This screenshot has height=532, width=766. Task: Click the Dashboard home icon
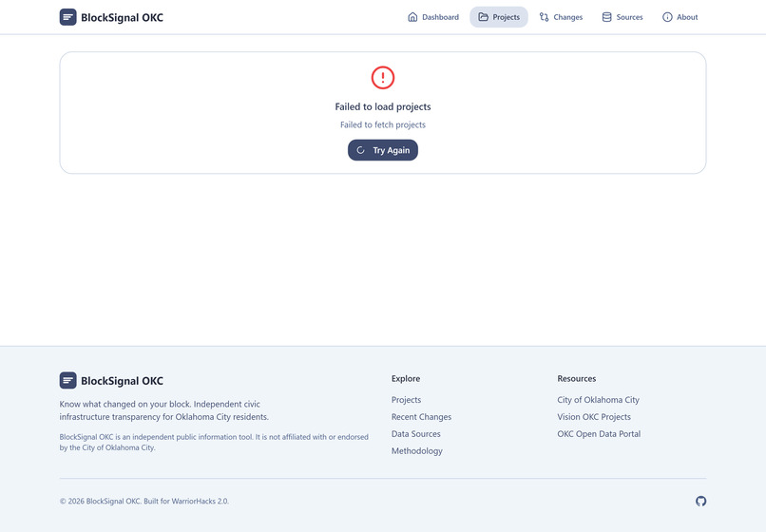412,17
